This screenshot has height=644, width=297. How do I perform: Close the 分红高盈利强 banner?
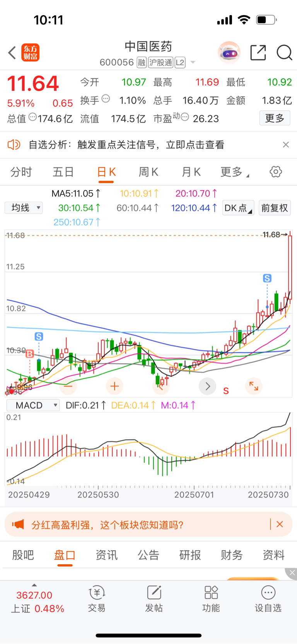pos(280,524)
